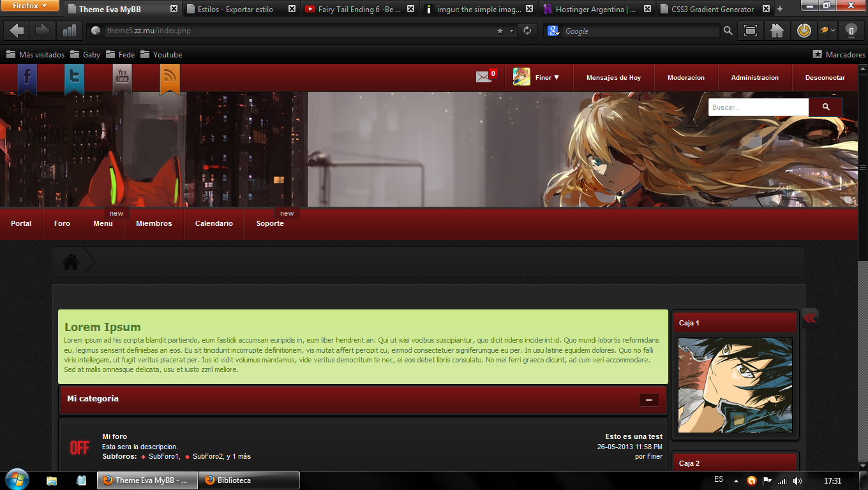Open a new browser tab

[780, 9]
